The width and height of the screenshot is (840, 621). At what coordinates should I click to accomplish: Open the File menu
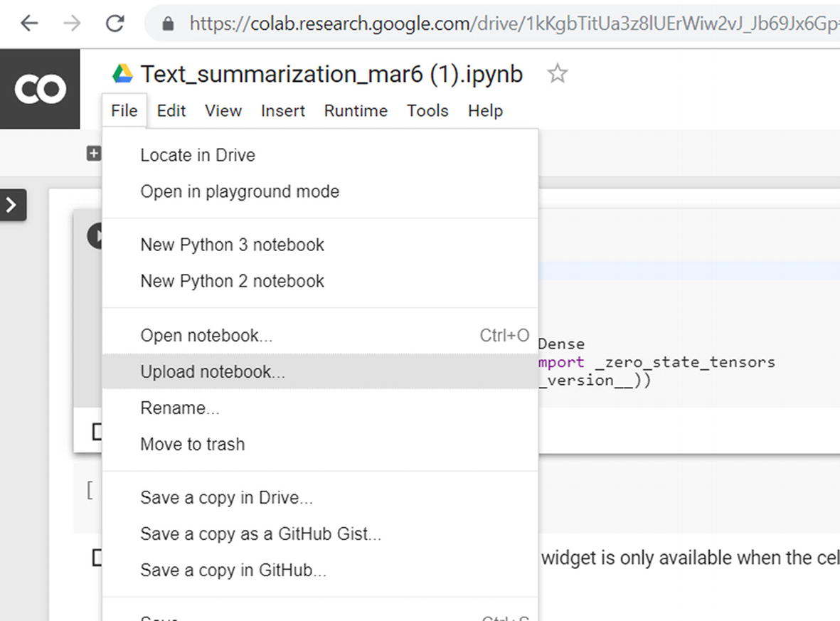124,111
